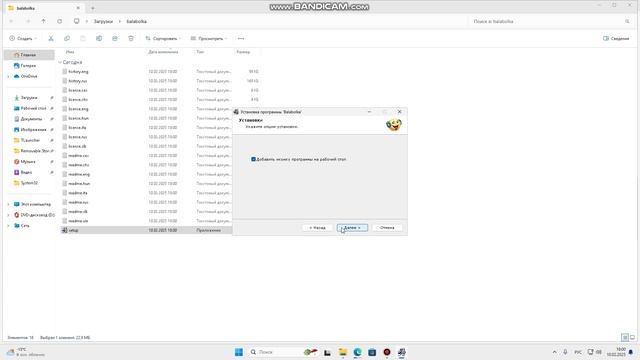Open the Сортировать dropdown
Image resolution: width=640 pixels, height=360 pixels.
(163, 38)
